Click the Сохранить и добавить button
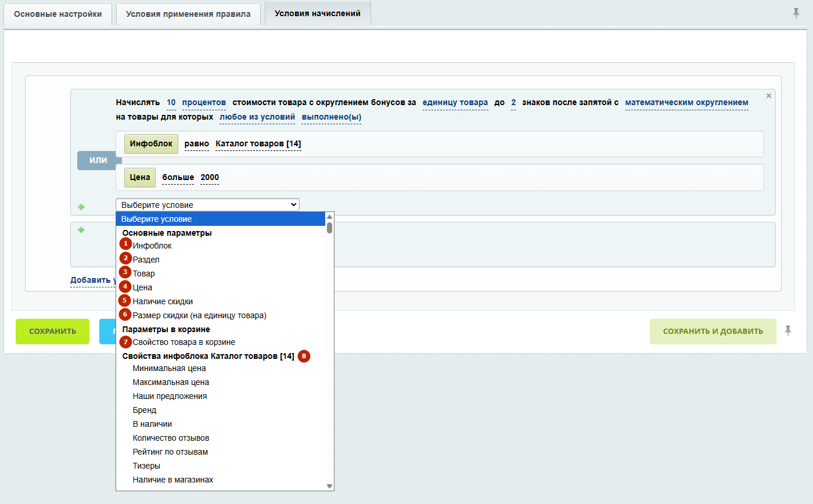 coord(713,332)
